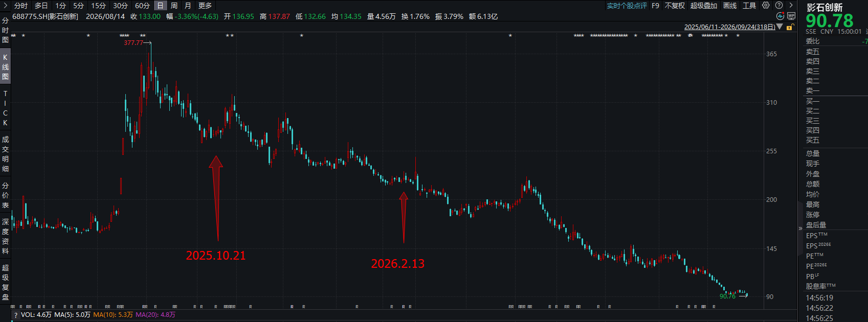Open the 实时个股点评 link
868x322 pixels.
[x=627, y=6]
